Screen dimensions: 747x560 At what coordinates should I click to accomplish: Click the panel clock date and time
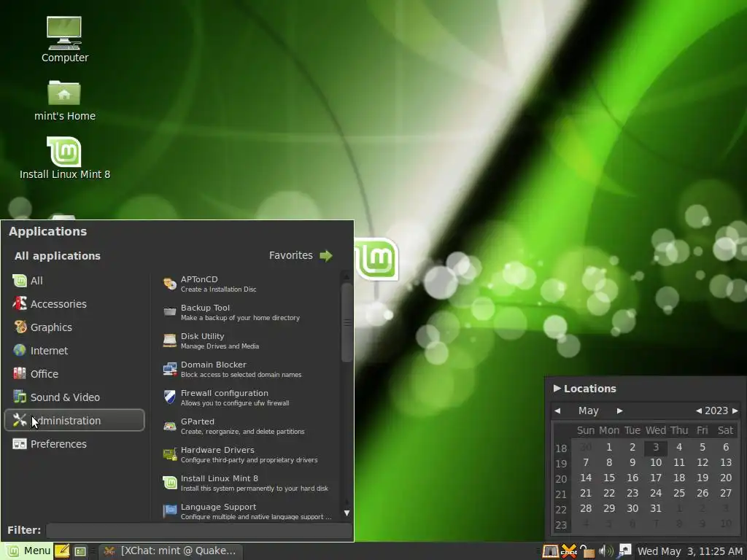point(690,551)
